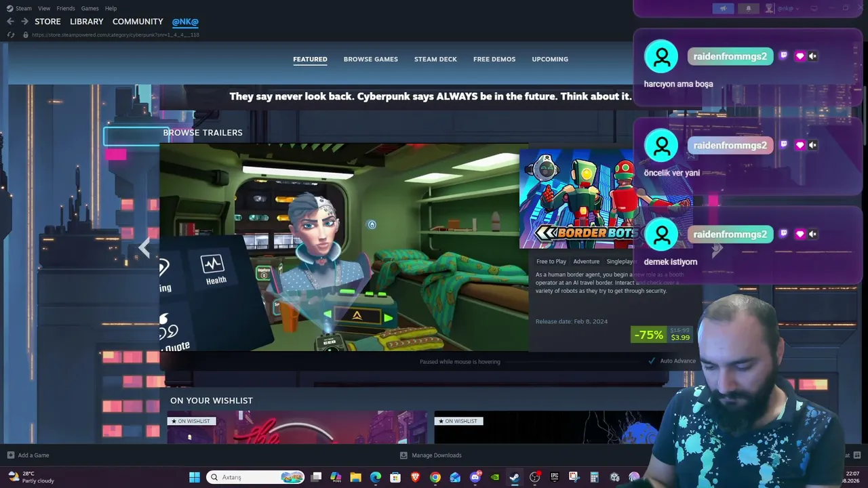
Task: Click the 22:07 taskbar clock
Action: pos(852,474)
